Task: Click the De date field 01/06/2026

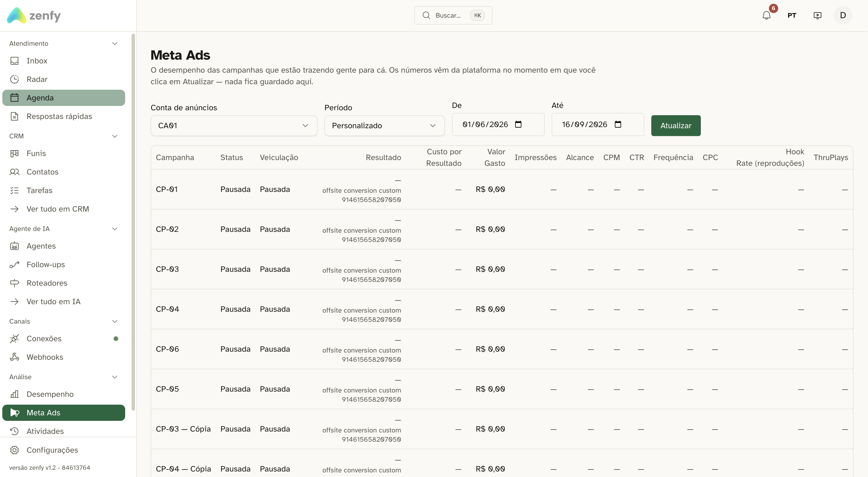Action: [498, 124]
